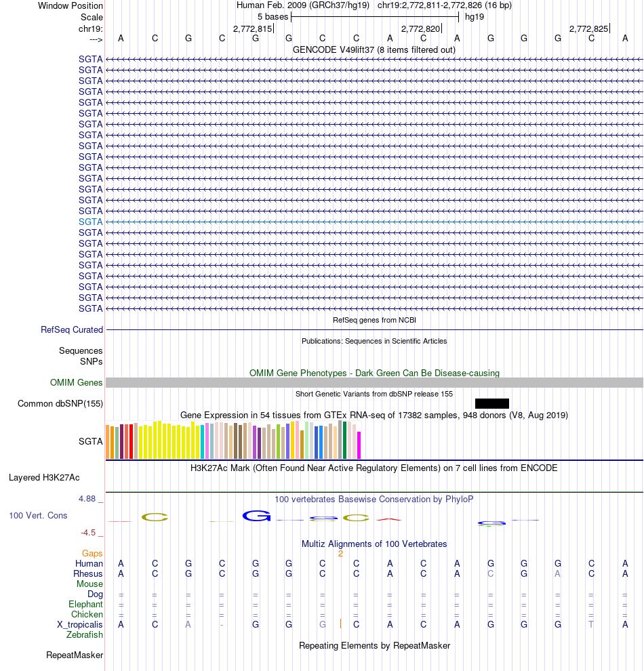The image size is (644, 671).
Task: Click the 'Window Position' label
Action: coord(71,6)
